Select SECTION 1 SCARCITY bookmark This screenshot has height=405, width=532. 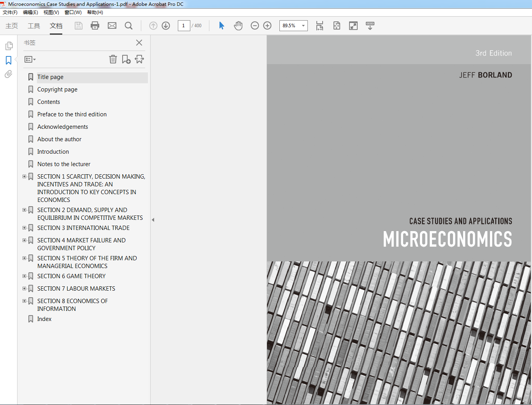(x=91, y=188)
